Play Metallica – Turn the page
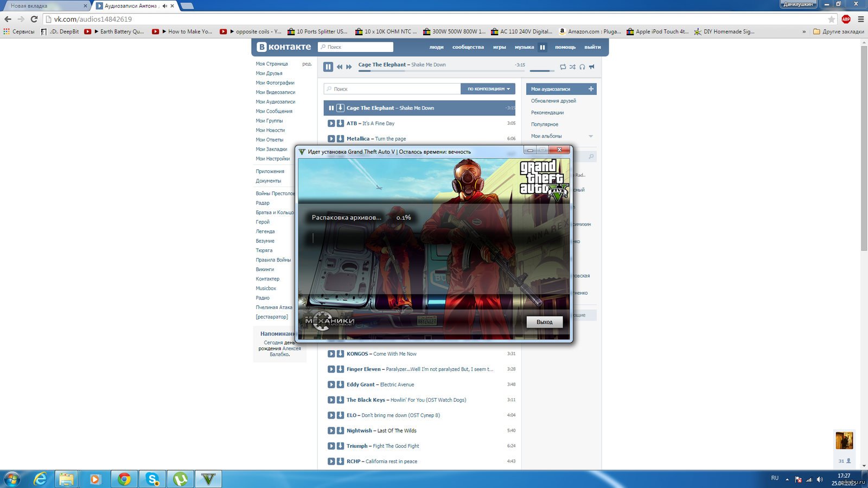This screenshot has width=868, height=488. coord(331,139)
